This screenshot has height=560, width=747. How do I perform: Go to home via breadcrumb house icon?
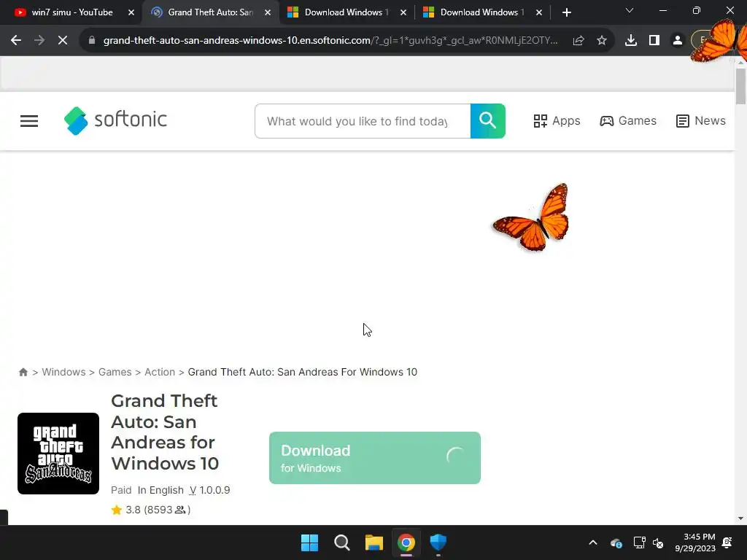click(23, 373)
